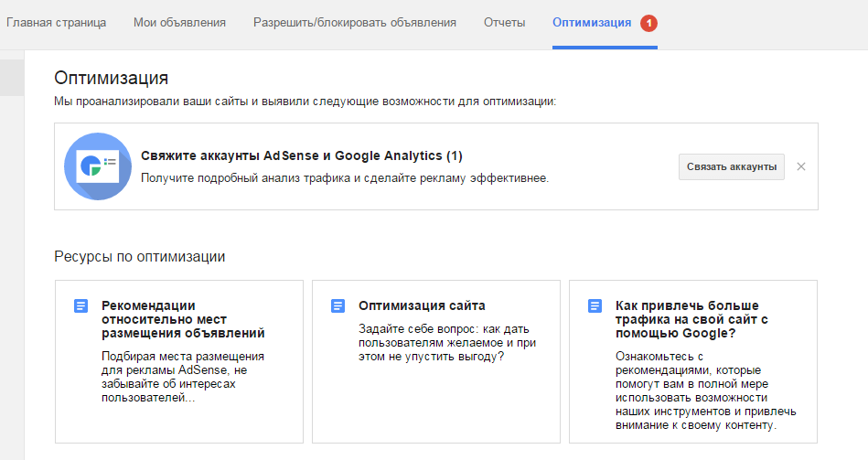Open Рекомендации относительно мест размещения объявлений title
This screenshot has height=460, width=868.
[x=183, y=319]
